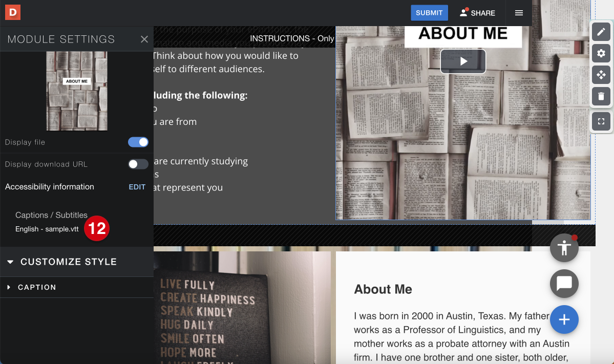This screenshot has width=614, height=364.
Task: Open the hamburger menu
Action: tap(519, 13)
